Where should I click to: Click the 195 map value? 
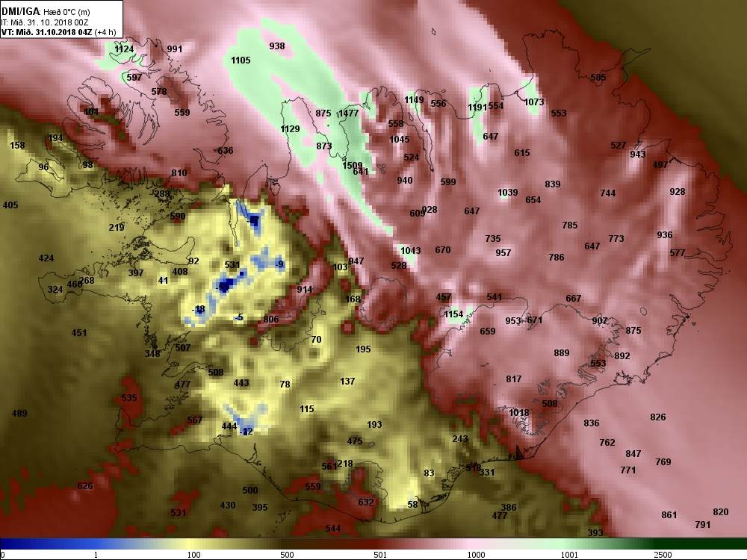[x=364, y=349]
